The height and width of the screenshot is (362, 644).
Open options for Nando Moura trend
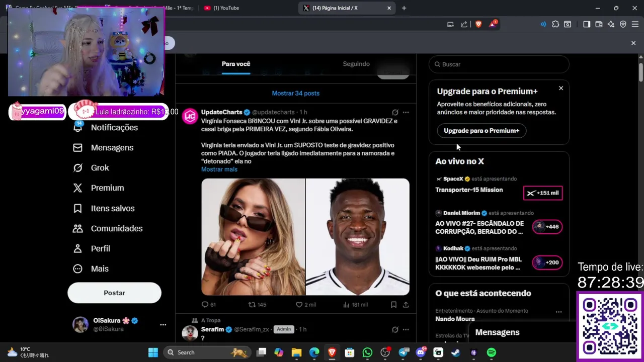[x=558, y=312]
